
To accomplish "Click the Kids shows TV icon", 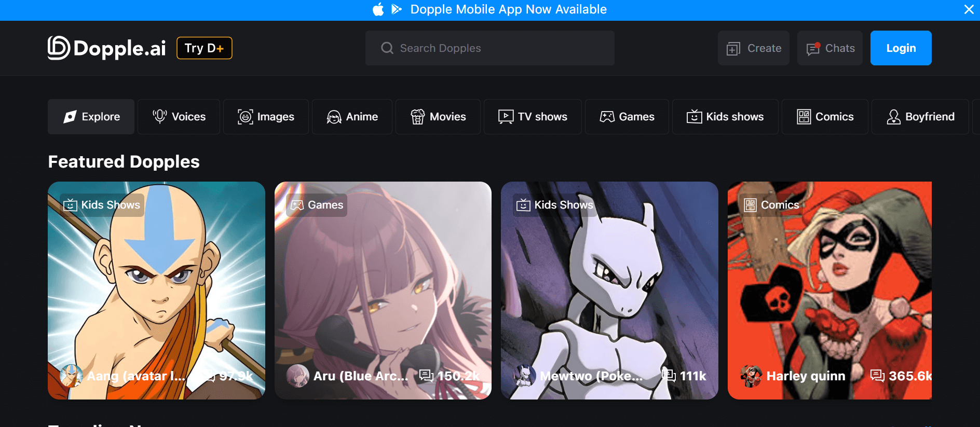I will click(695, 117).
